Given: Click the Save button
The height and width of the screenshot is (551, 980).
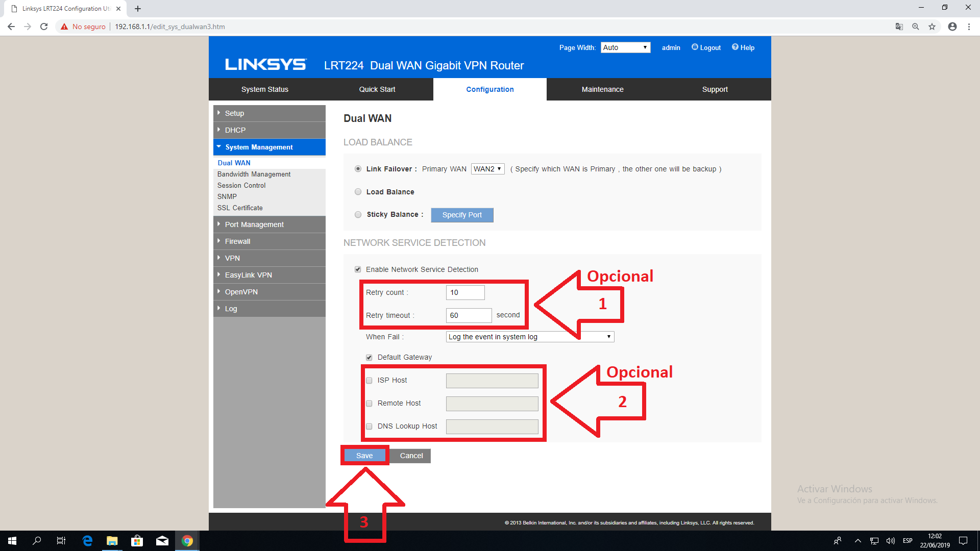Looking at the screenshot, I should [x=364, y=456].
